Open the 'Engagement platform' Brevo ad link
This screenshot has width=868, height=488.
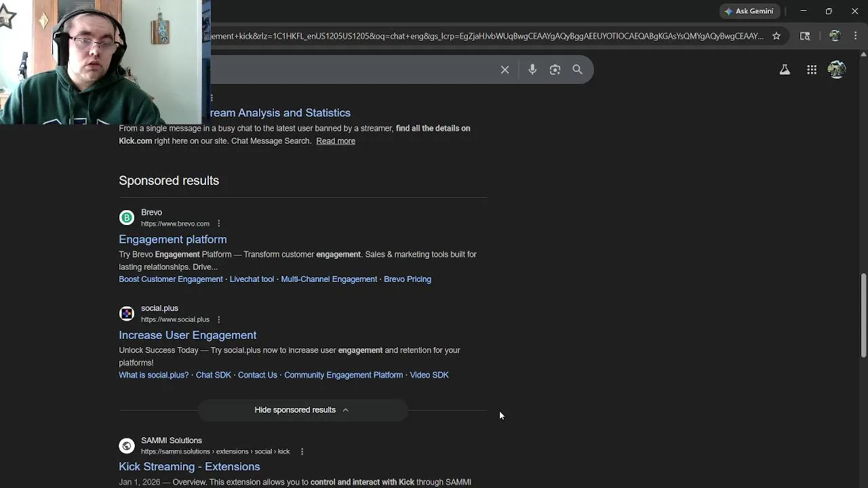173,239
